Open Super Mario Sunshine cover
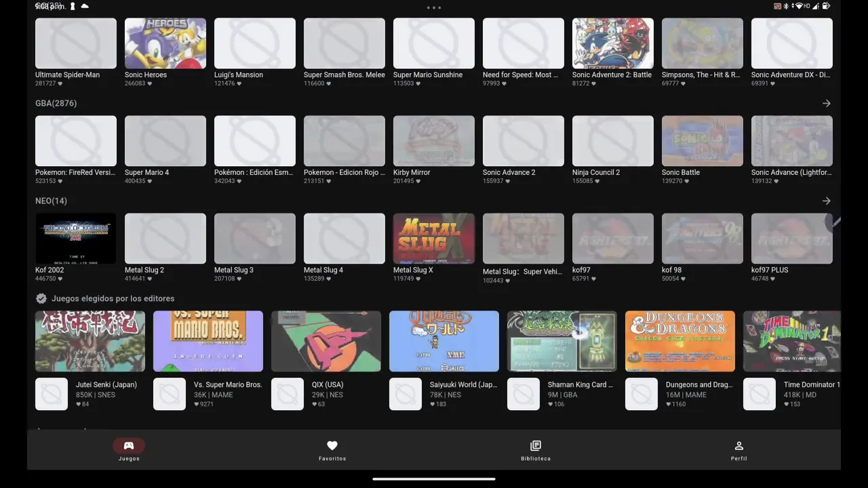The height and width of the screenshot is (488, 868). [x=434, y=43]
